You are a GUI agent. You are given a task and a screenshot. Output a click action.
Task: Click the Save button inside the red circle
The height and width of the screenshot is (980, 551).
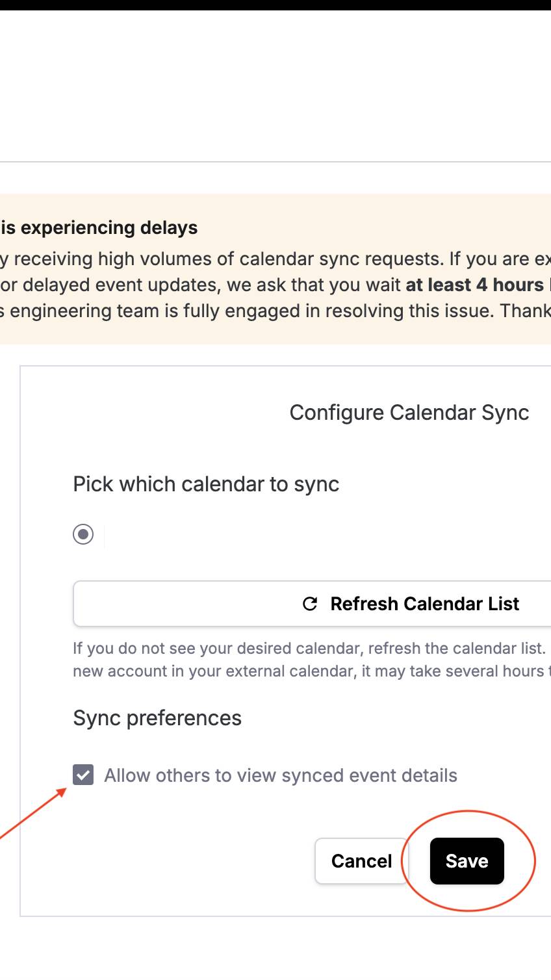click(x=467, y=860)
